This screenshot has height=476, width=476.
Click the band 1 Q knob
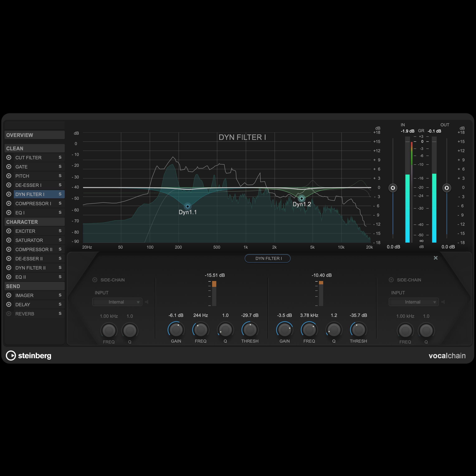225,330
